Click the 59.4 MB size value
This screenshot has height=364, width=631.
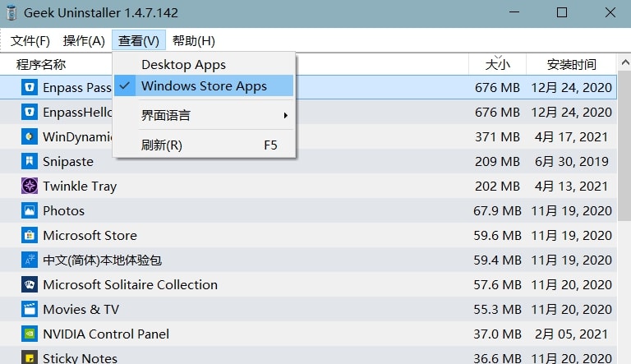(497, 260)
